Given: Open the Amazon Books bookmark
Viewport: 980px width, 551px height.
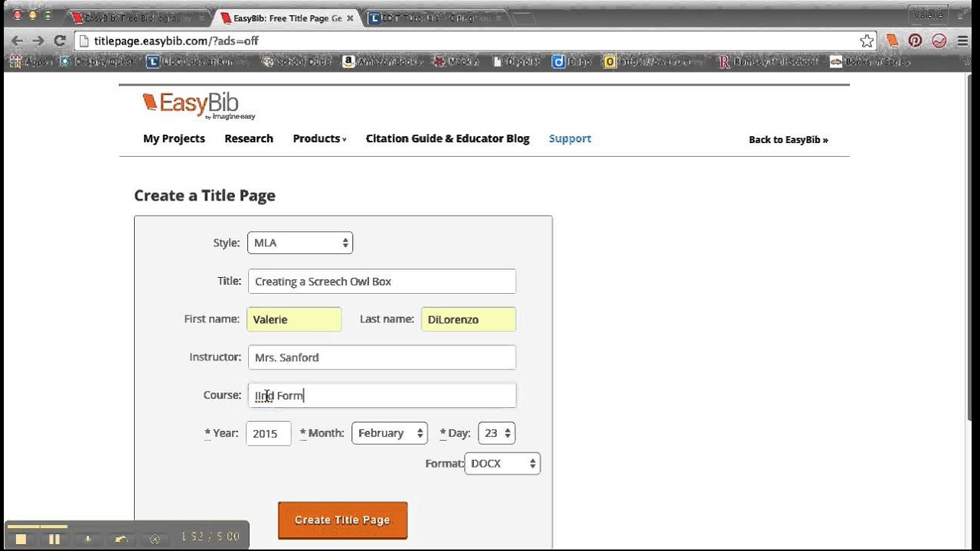Looking at the screenshot, I should [x=383, y=62].
